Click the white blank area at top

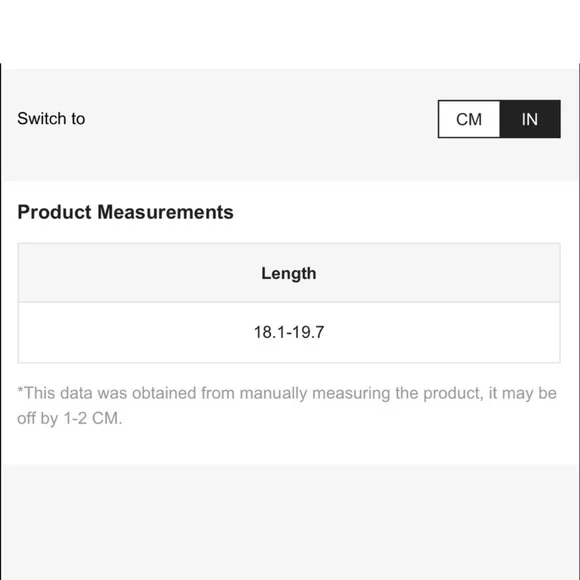(290, 31)
